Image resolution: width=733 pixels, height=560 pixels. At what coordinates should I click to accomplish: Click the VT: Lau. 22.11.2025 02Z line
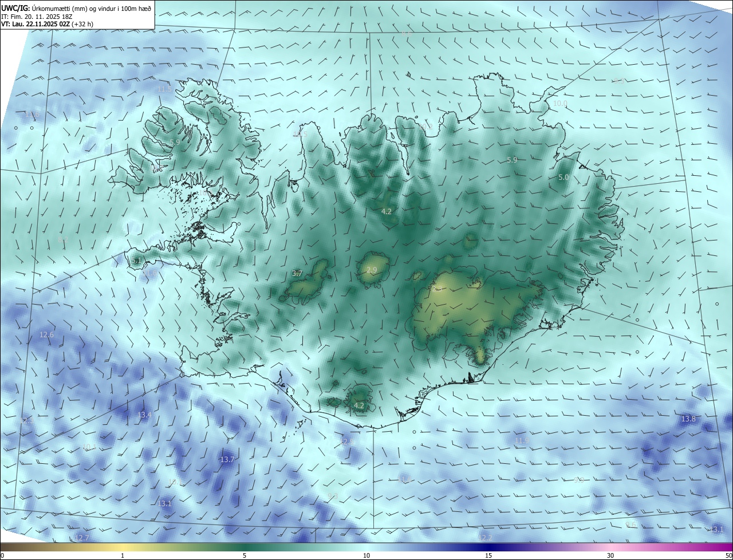click(x=48, y=24)
